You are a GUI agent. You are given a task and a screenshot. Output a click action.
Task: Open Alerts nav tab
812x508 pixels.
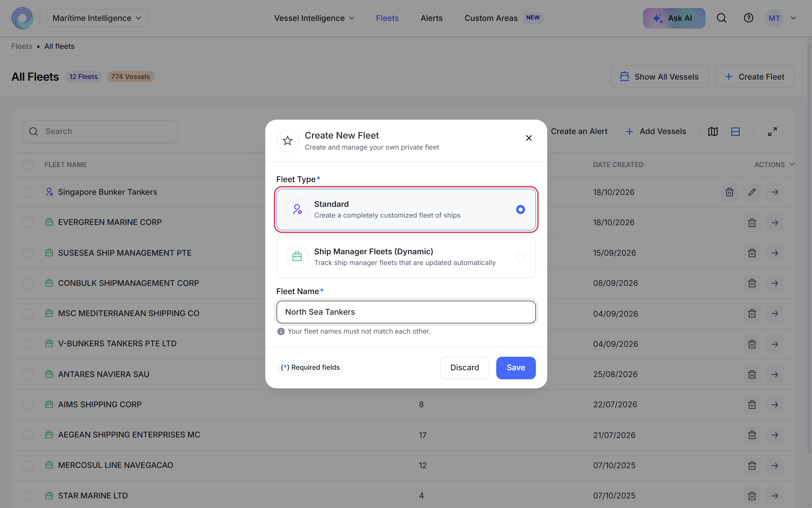431,18
